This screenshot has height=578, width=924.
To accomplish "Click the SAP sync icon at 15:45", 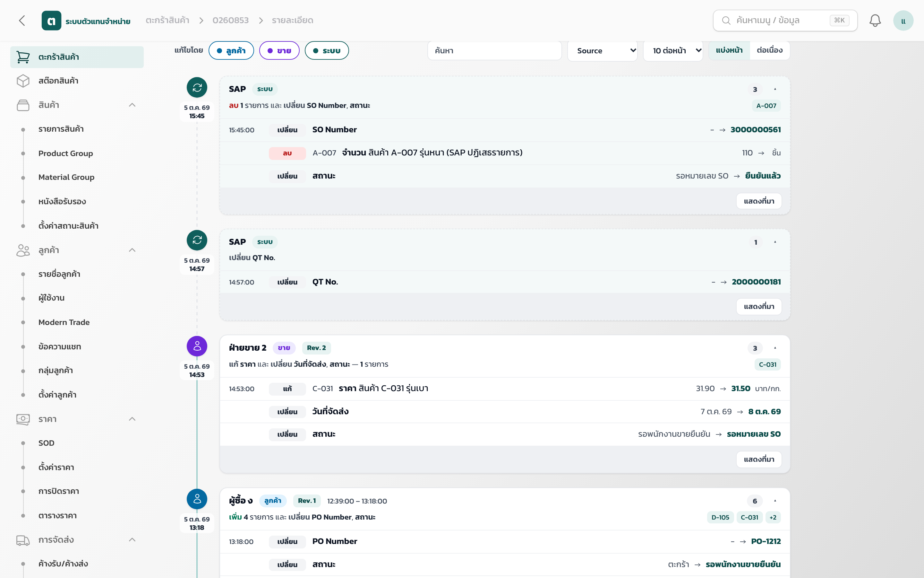I will 197,88.
